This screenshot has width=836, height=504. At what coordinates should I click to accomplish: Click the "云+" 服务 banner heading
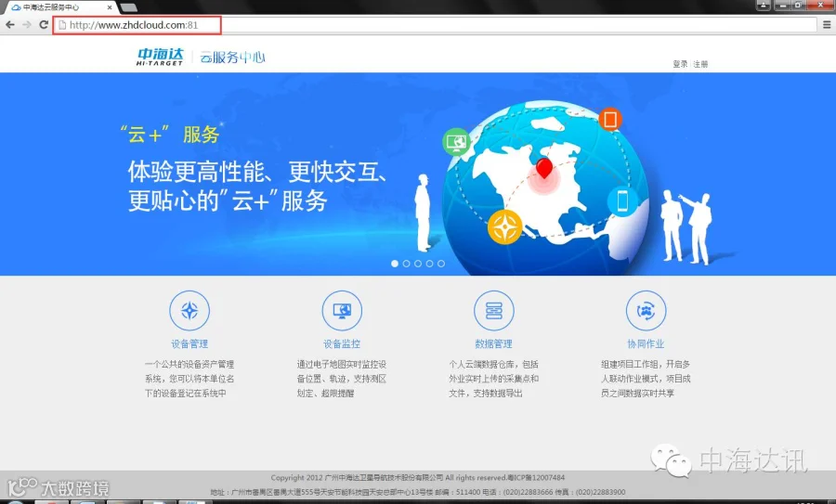click(x=170, y=135)
